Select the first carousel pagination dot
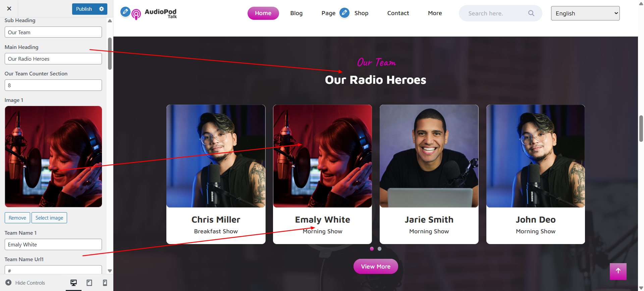The width and height of the screenshot is (644, 291). pyautogui.click(x=372, y=249)
